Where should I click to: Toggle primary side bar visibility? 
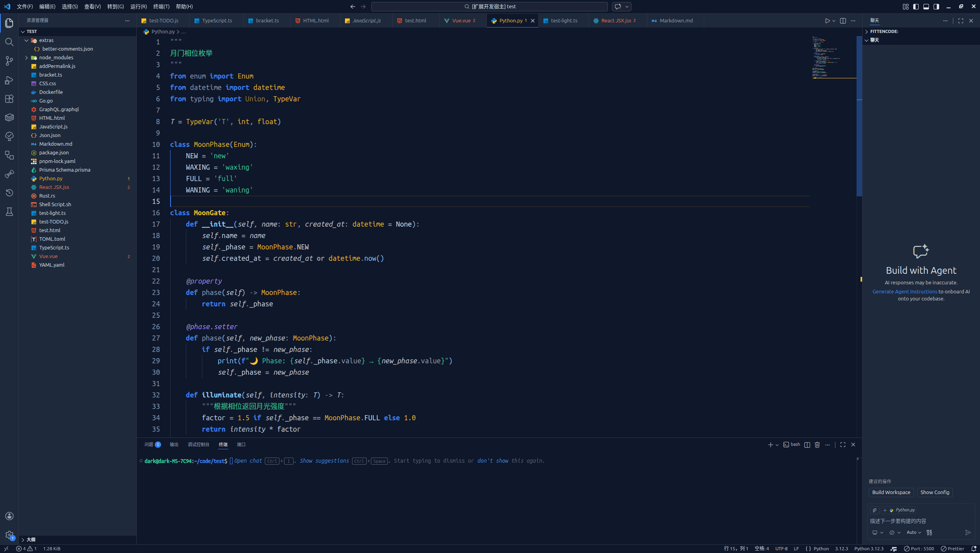pyautogui.click(x=916, y=7)
